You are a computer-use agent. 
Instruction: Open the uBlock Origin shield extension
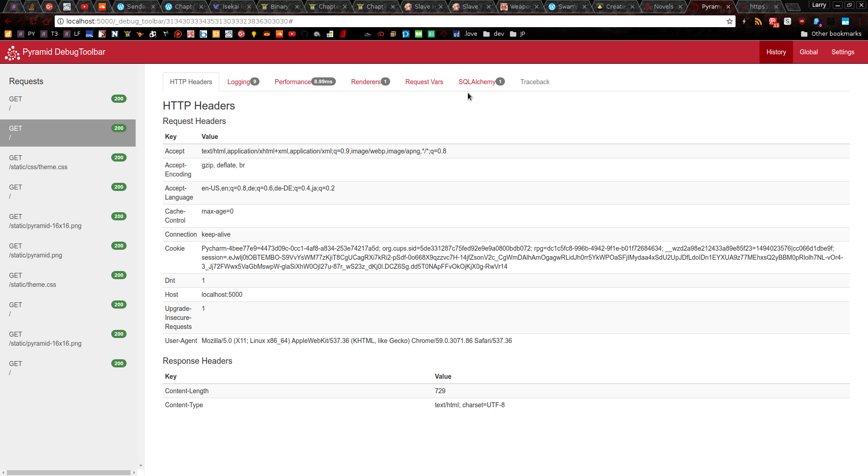[x=802, y=21]
